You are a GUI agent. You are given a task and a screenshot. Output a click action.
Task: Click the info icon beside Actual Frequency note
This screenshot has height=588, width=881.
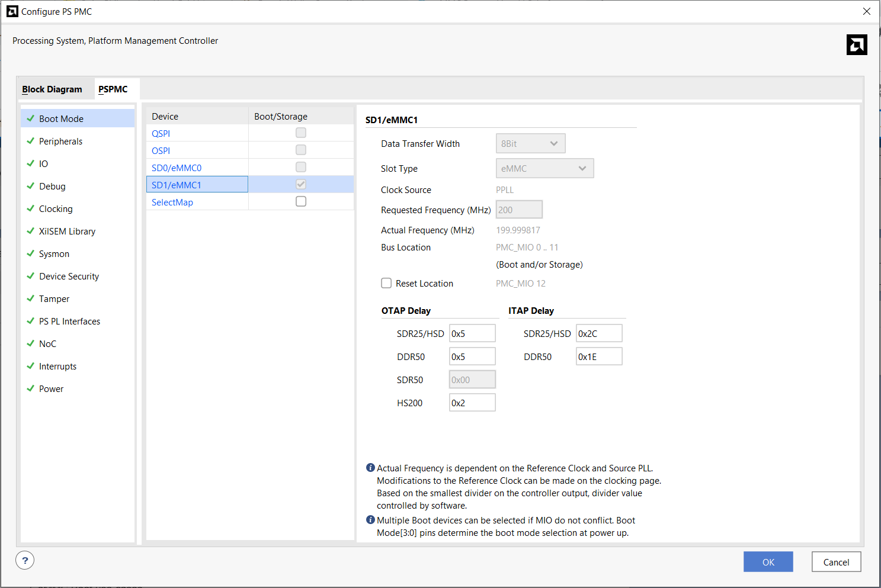pos(370,468)
